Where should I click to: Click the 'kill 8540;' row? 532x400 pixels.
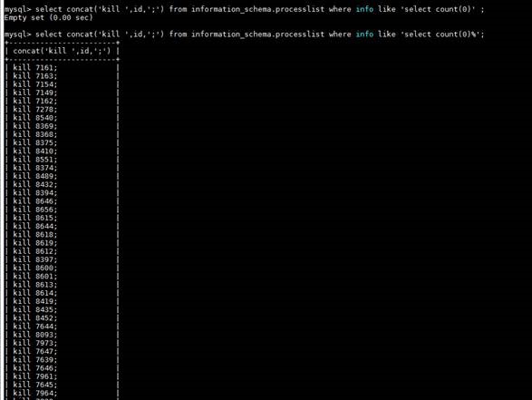(35, 118)
